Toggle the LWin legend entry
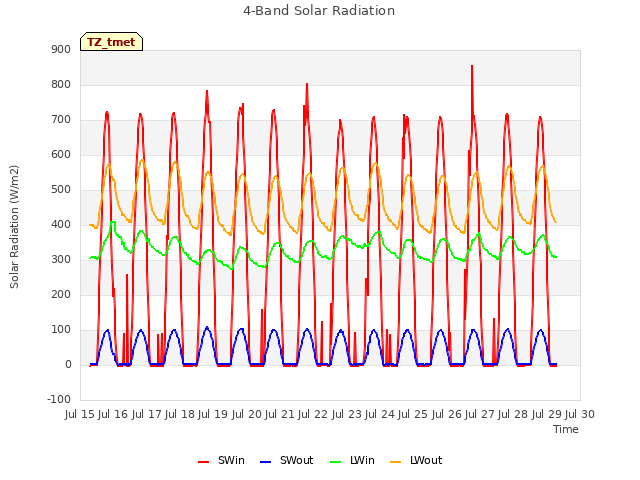This screenshot has height=480, width=640. [x=352, y=460]
